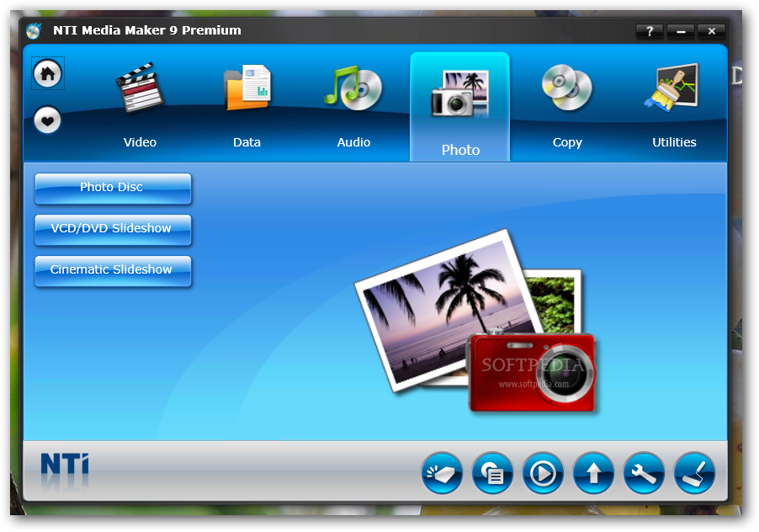
Task: Select the Audio music disc icon
Action: coord(353,88)
